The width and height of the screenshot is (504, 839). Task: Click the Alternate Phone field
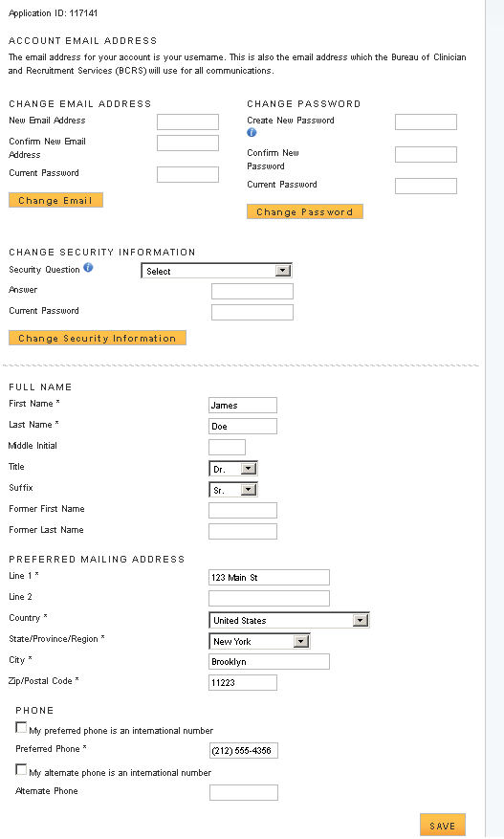pos(244,792)
